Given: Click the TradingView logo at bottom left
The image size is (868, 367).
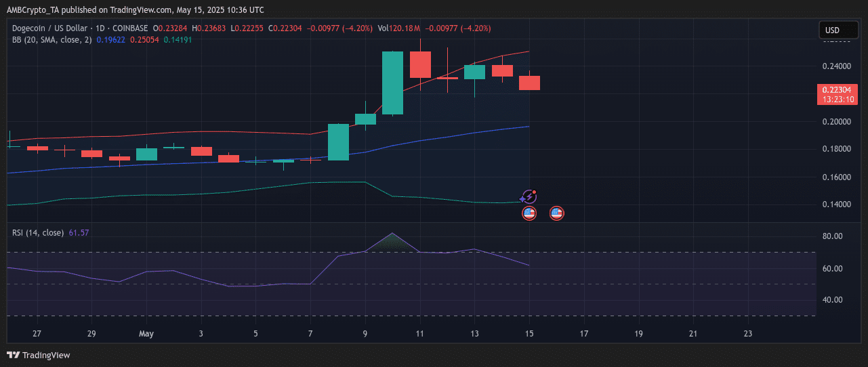Looking at the screenshot, I should click(x=39, y=355).
